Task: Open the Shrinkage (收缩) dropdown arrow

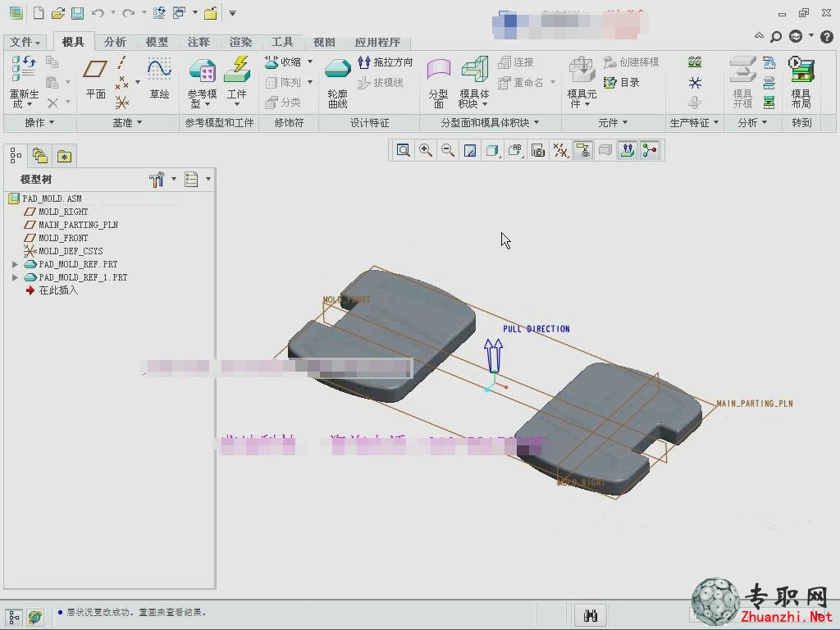Action: tap(310, 62)
